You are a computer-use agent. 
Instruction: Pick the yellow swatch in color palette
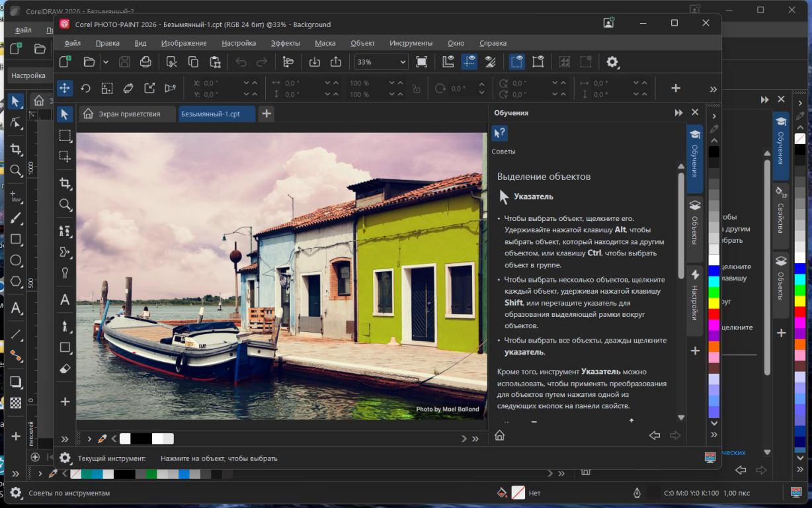714,302
